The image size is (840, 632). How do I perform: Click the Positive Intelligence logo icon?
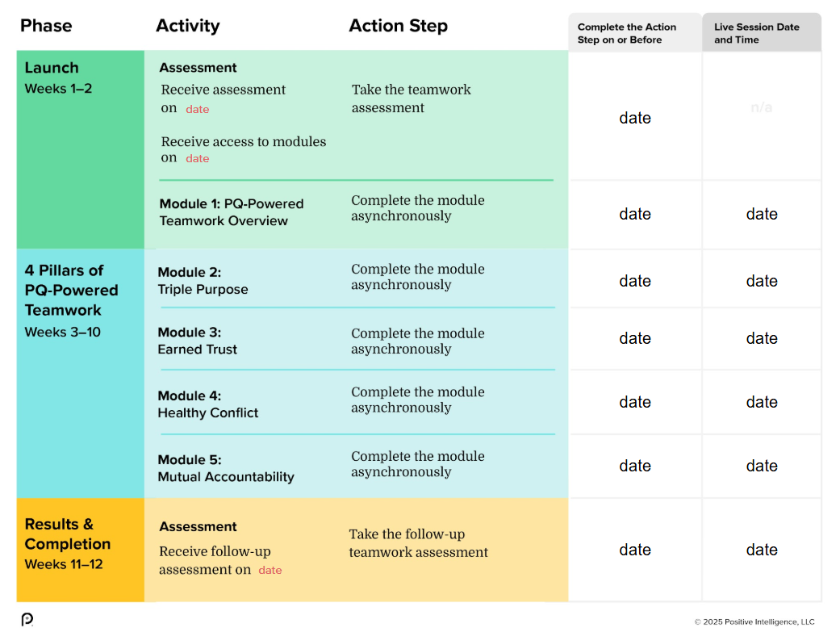[27, 619]
